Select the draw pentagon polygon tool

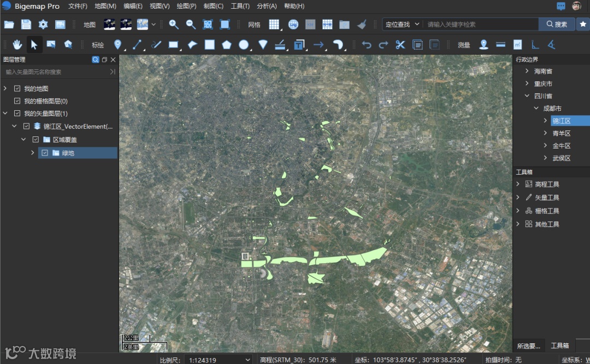point(227,45)
